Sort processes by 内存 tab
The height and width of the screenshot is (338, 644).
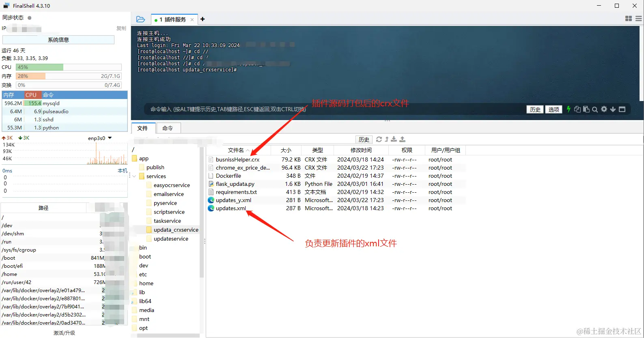pos(13,95)
